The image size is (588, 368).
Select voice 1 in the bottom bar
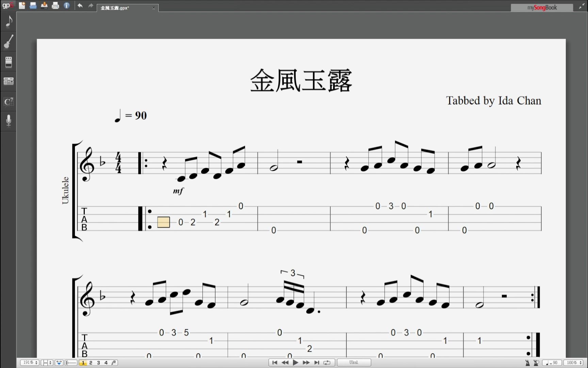(x=83, y=363)
